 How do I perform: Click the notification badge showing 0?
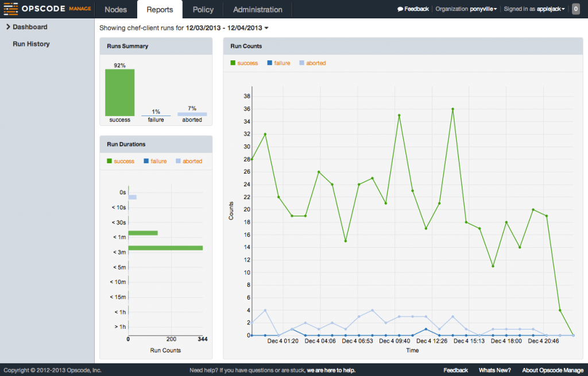click(x=576, y=9)
